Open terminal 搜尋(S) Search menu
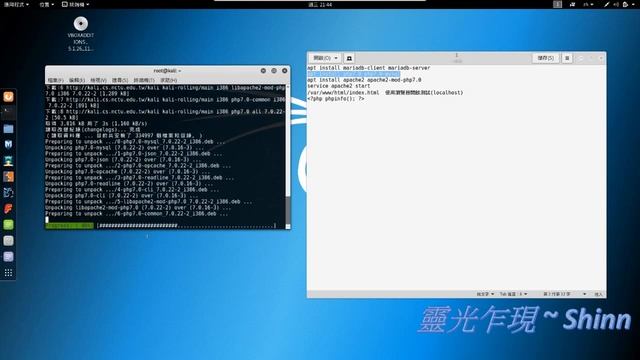The width and height of the screenshot is (640, 360). point(120,80)
